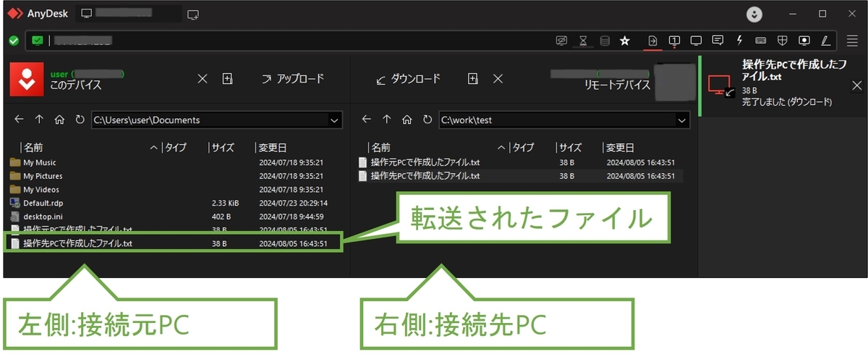Select the My Pictures folder

click(174, 176)
